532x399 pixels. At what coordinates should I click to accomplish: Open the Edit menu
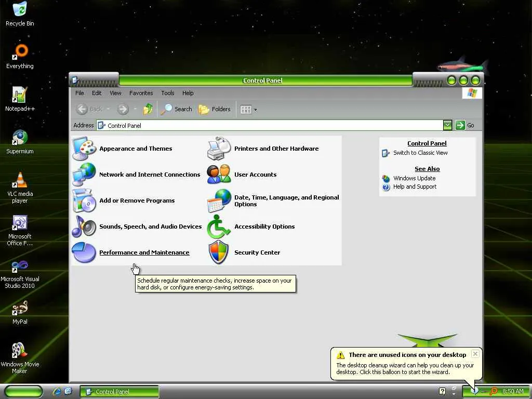click(x=96, y=93)
